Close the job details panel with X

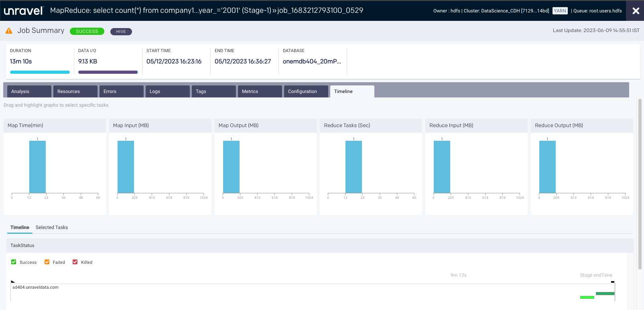pyautogui.click(x=636, y=11)
